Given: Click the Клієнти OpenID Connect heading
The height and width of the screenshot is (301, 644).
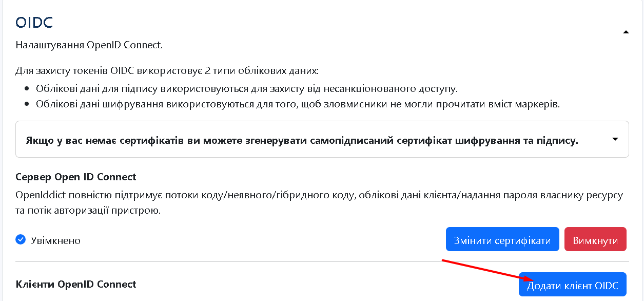Looking at the screenshot, I should (76, 285).
